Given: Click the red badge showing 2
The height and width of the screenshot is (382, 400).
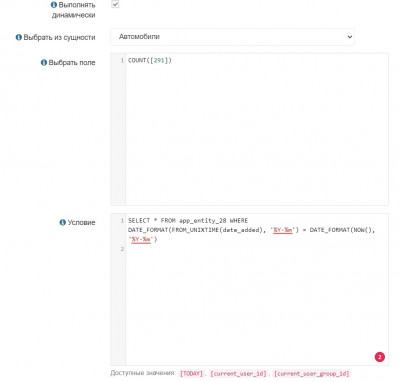Looking at the screenshot, I should coord(380,357).
